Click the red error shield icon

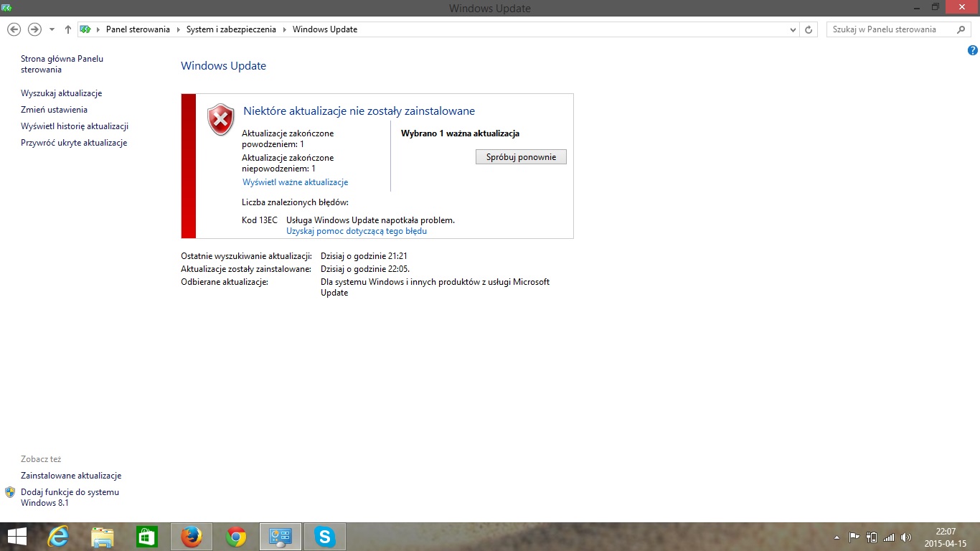pos(221,120)
